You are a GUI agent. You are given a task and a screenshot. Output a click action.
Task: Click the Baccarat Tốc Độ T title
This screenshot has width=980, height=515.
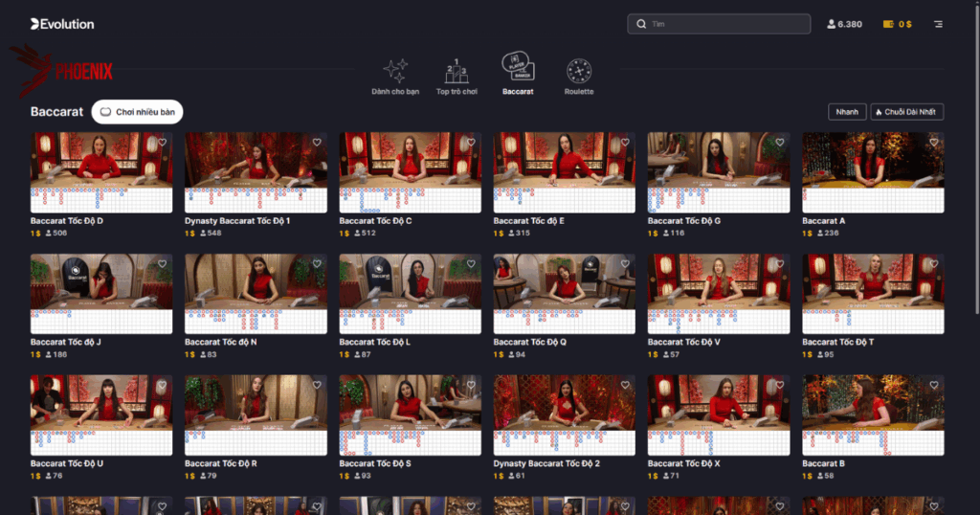(x=838, y=342)
